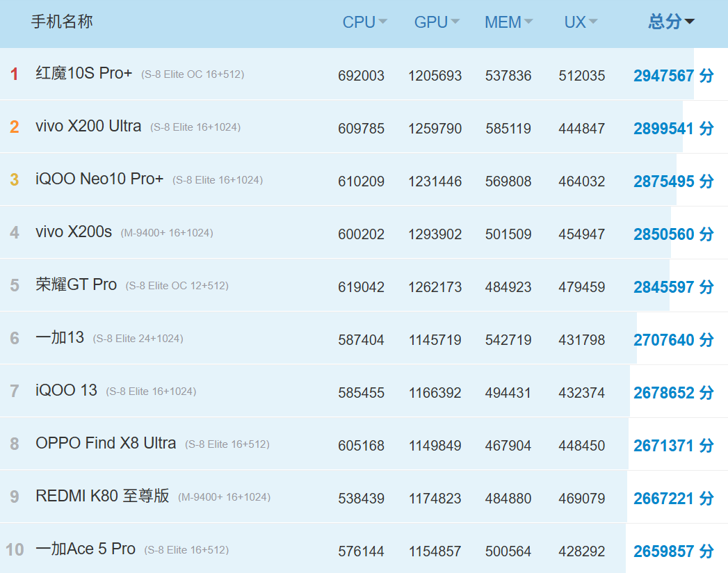The height and width of the screenshot is (573, 728).
Task: Select total score 2899541 分
Action: [x=674, y=129]
